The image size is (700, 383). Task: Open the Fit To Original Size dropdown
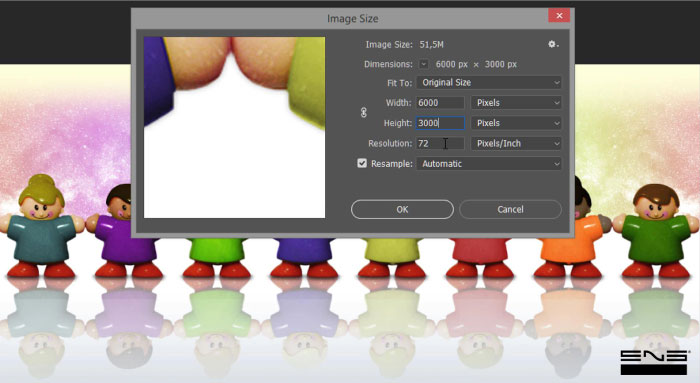tap(489, 83)
